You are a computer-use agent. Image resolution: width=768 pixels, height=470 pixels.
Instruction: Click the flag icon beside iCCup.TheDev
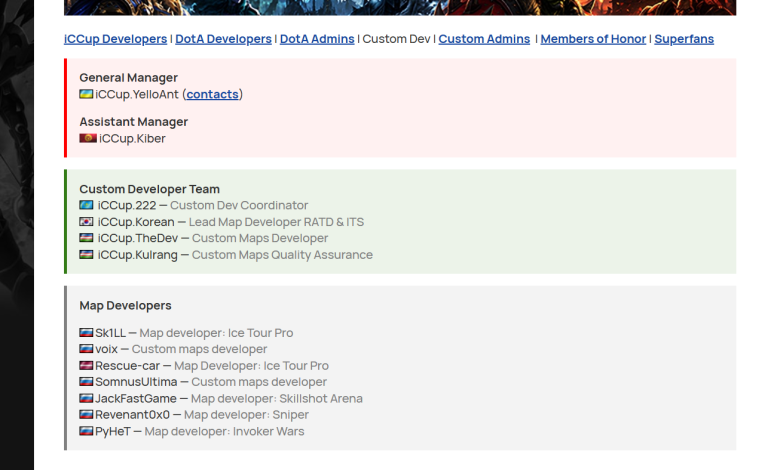86,237
